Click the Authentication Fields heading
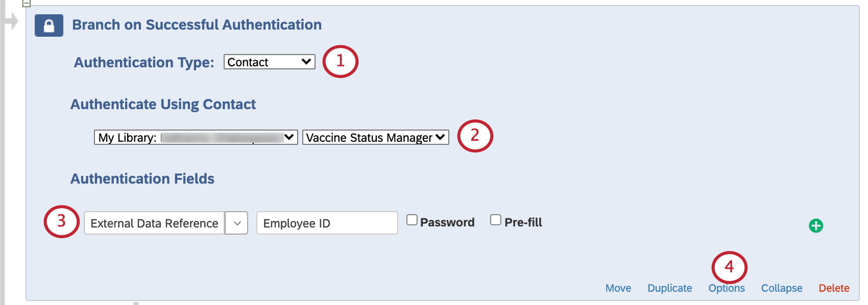The width and height of the screenshot is (868, 305). [x=142, y=179]
